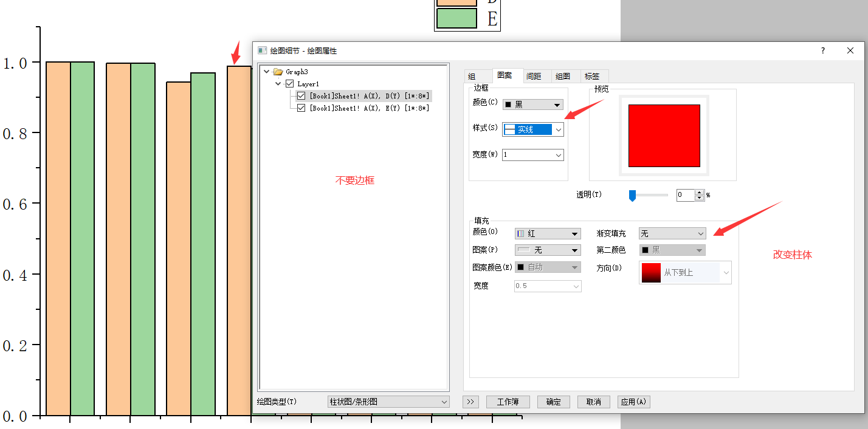Viewport: 868px width, 429px height.
Task: Uncheck the [Book1]Sheet1! A(X), D(Y) dataset
Action: pyautogui.click(x=300, y=95)
